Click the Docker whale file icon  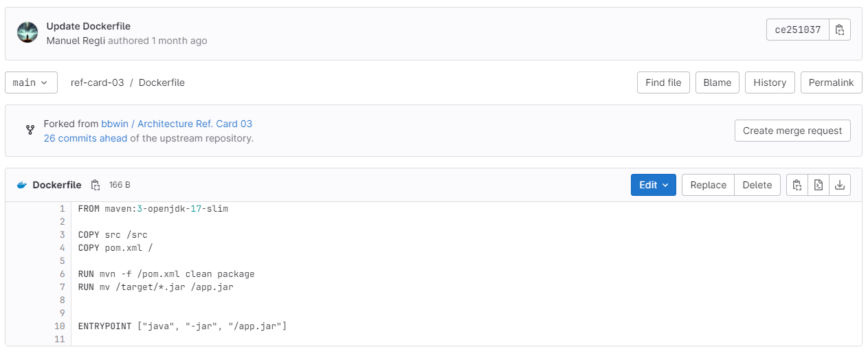point(22,185)
